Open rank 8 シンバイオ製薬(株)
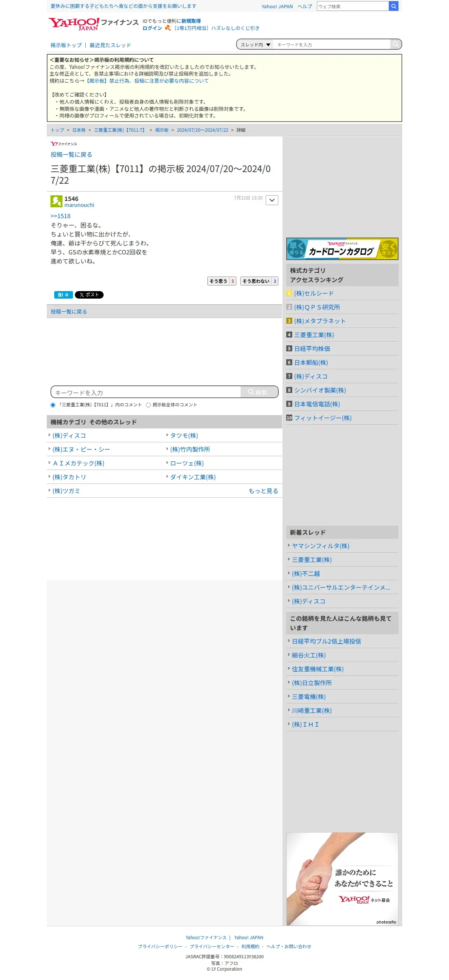449x980 pixels. (320, 390)
